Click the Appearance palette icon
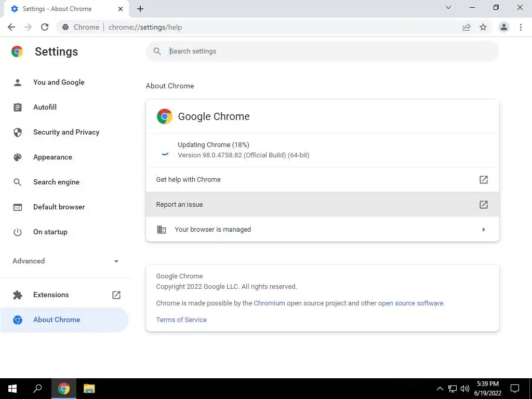This screenshot has width=532, height=399. pos(18,157)
